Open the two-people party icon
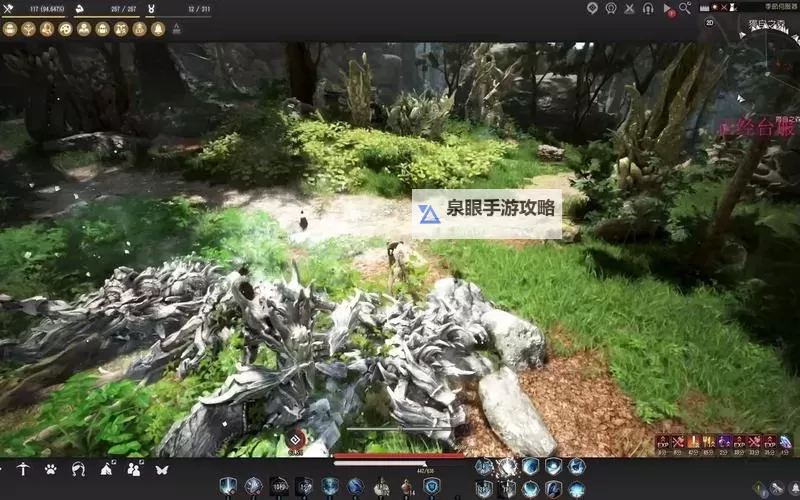The image size is (800, 500). click(x=134, y=469)
